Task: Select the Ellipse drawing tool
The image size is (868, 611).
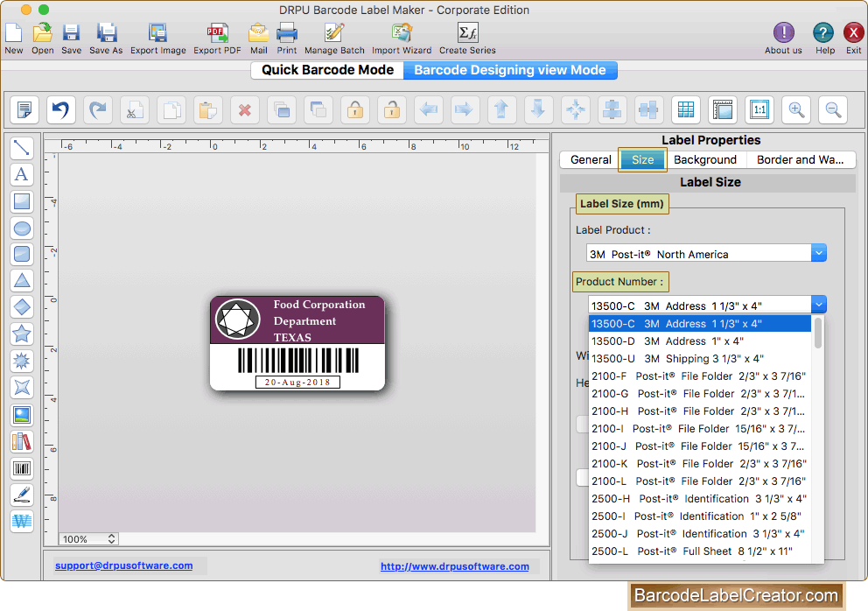Action: coord(22,228)
